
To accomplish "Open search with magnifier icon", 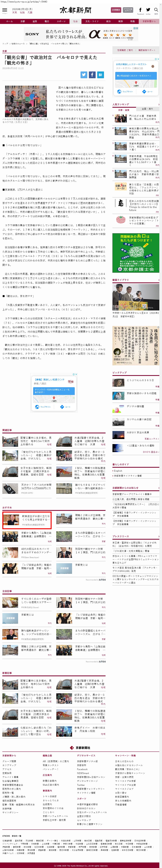I will [x=156, y=10].
